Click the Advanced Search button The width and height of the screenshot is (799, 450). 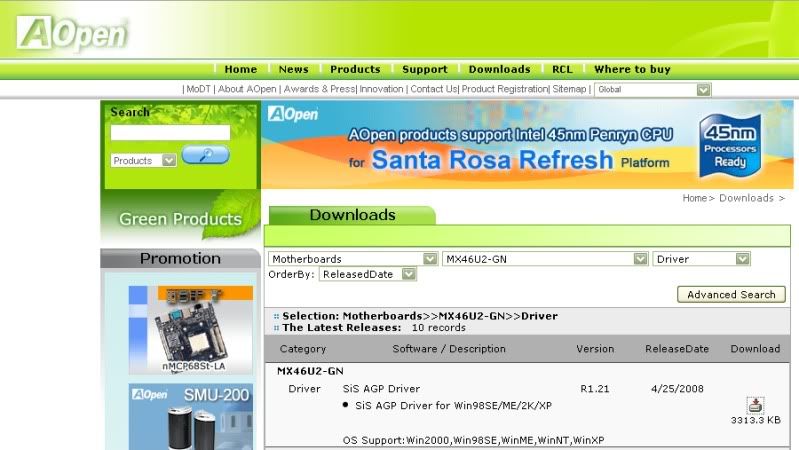pyautogui.click(x=731, y=295)
